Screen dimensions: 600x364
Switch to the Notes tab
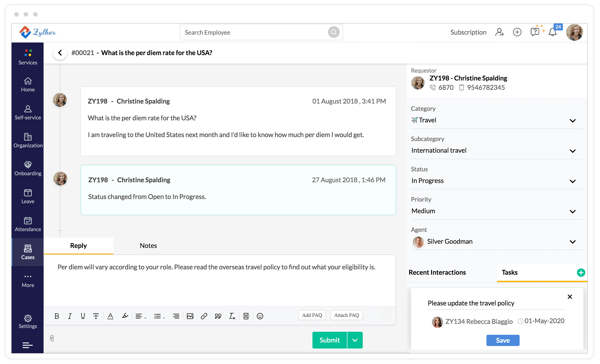(148, 246)
